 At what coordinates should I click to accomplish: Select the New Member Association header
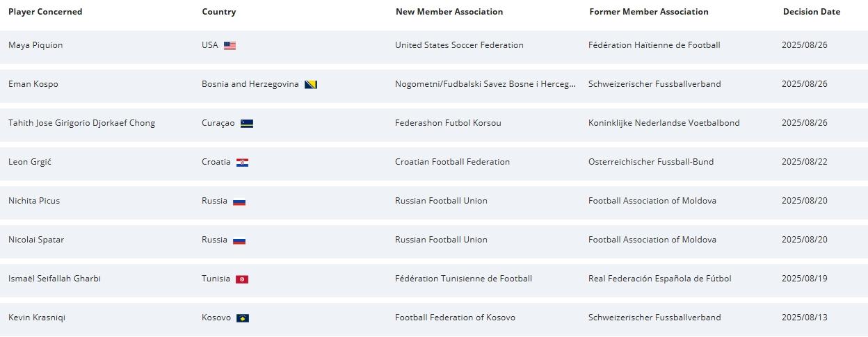[449, 12]
